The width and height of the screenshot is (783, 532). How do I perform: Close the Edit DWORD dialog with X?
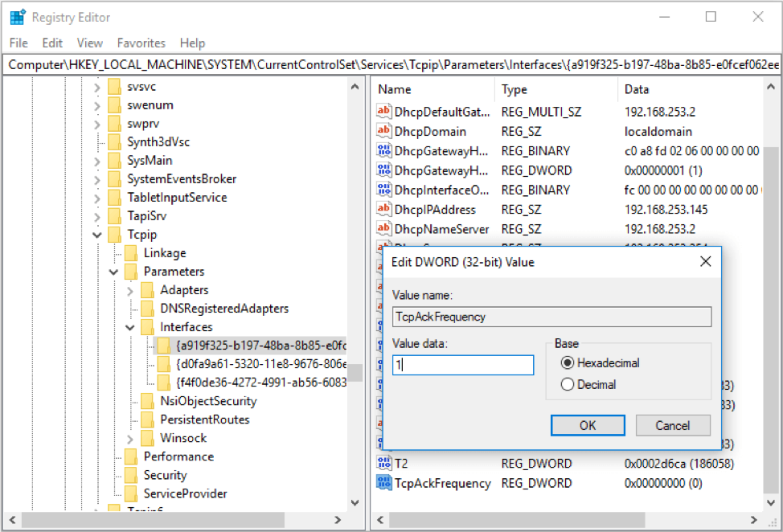pos(705,261)
